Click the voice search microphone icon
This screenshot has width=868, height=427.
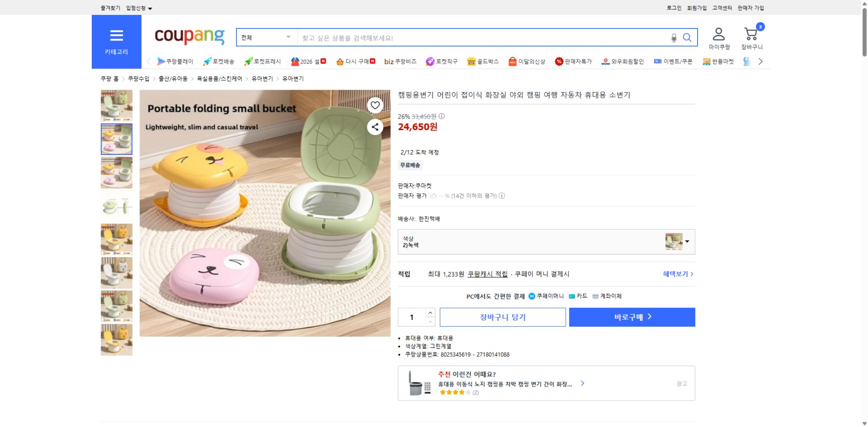(674, 37)
